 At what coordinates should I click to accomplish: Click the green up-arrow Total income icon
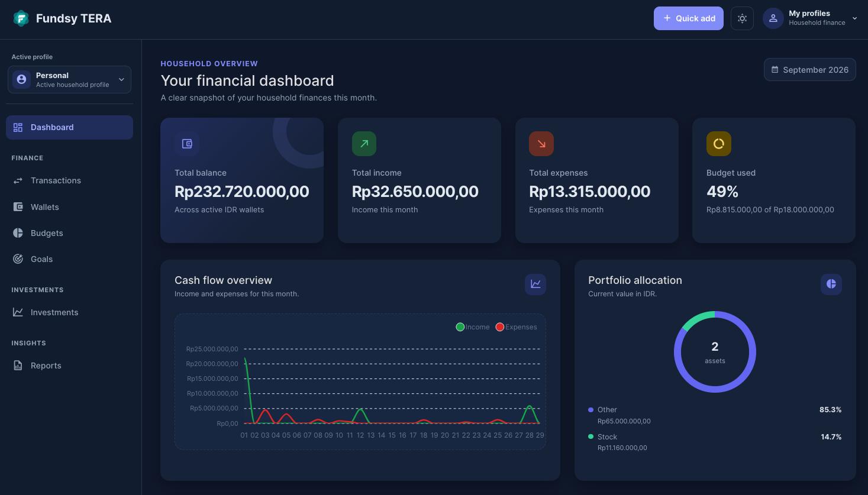pyautogui.click(x=364, y=144)
